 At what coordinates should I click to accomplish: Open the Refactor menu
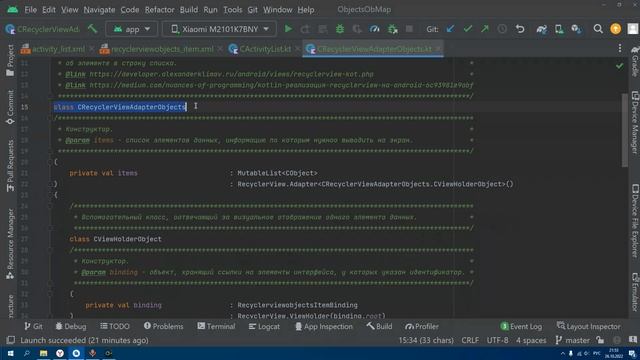point(159,9)
